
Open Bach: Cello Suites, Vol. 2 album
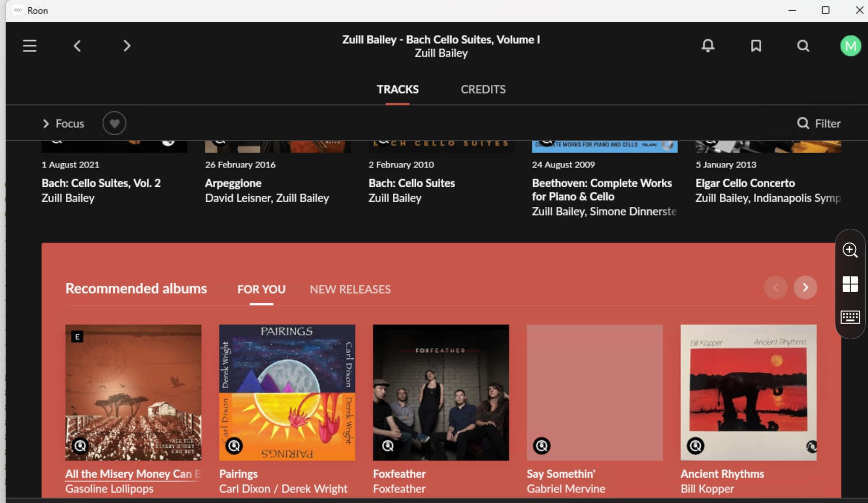101,183
